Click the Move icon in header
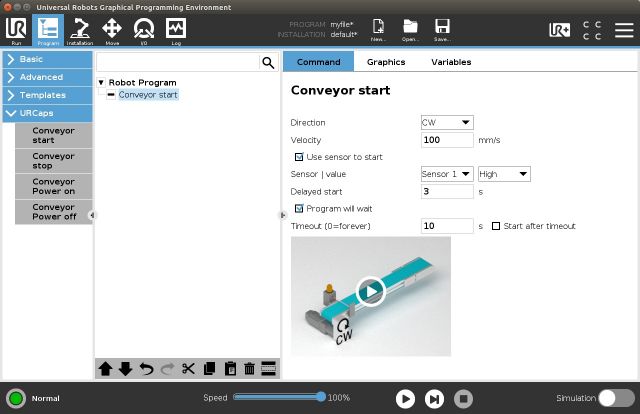 coord(111,29)
